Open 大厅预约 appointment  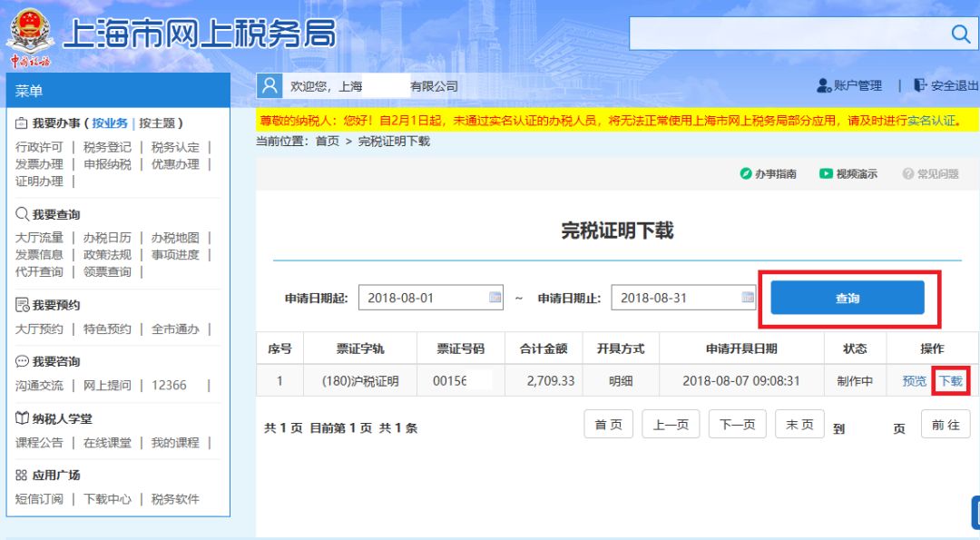pyautogui.click(x=39, y=329)
